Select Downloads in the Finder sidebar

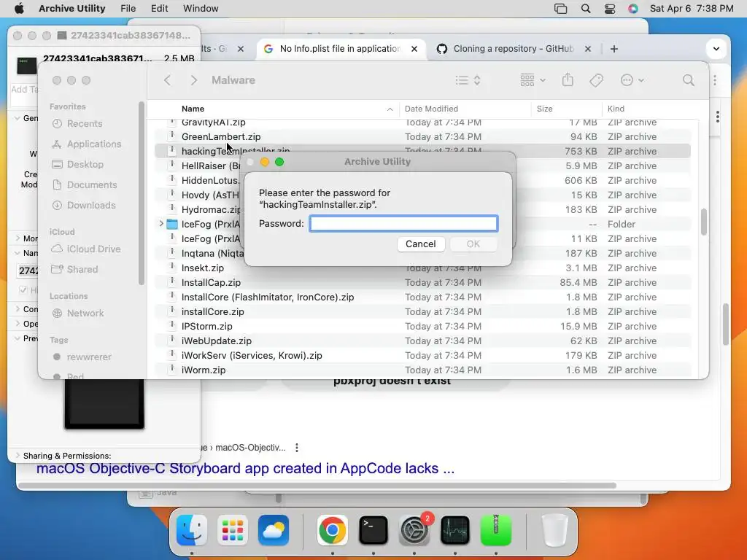pos(84,205)
